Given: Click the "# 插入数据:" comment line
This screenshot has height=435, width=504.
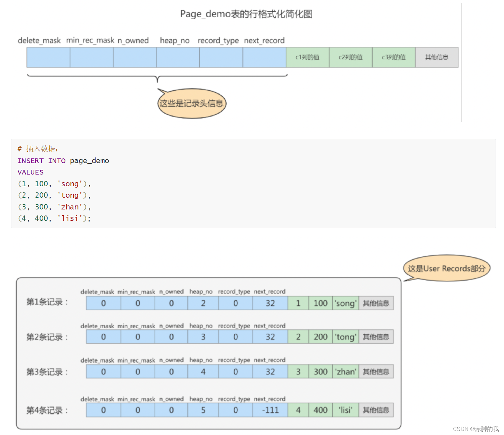Looking at the screenshot, I should [38, 149].
